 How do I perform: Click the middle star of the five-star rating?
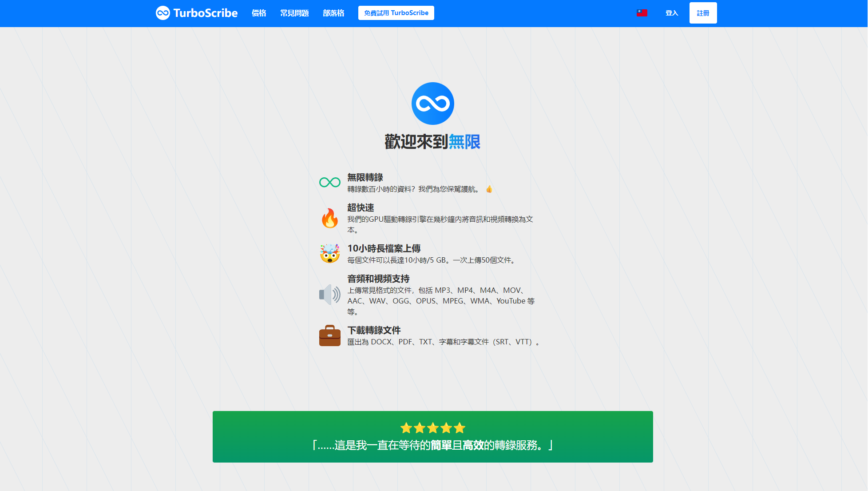tap(432, 428)
